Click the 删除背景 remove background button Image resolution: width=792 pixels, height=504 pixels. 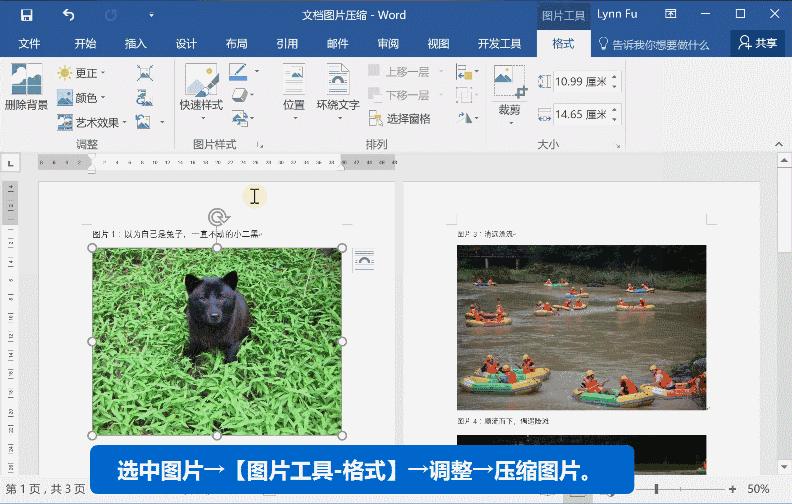pyautogui.click(x=26, y=86)
